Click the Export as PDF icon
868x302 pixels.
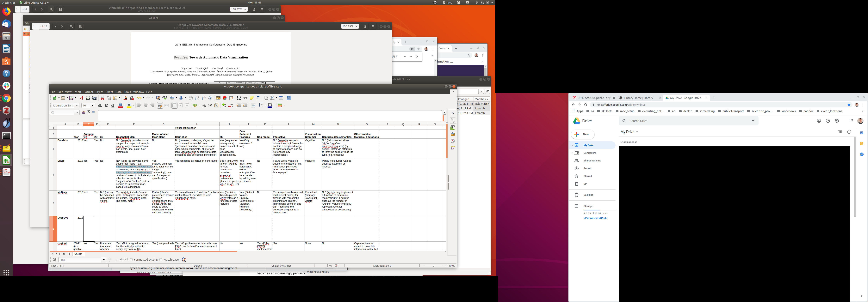(x=82, y=98)
